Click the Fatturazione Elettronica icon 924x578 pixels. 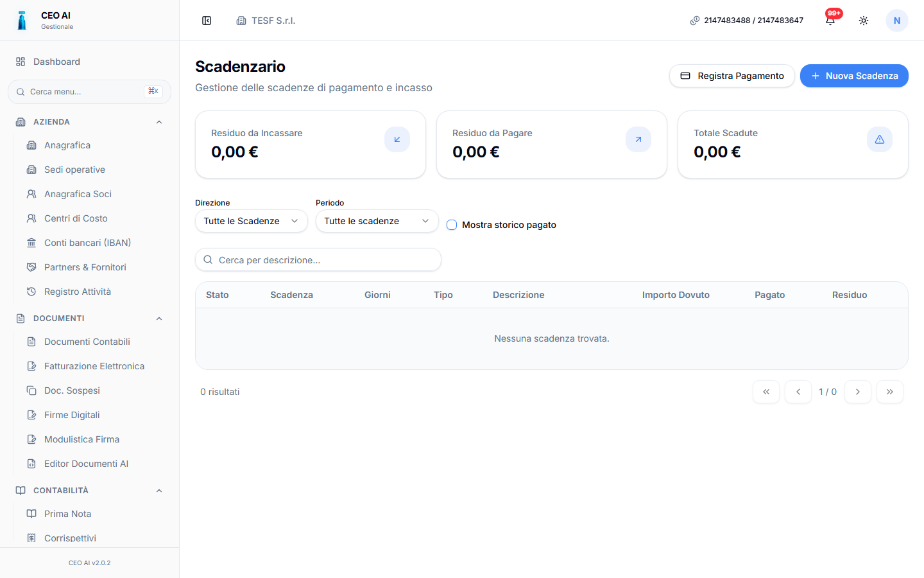coord(31,366)
